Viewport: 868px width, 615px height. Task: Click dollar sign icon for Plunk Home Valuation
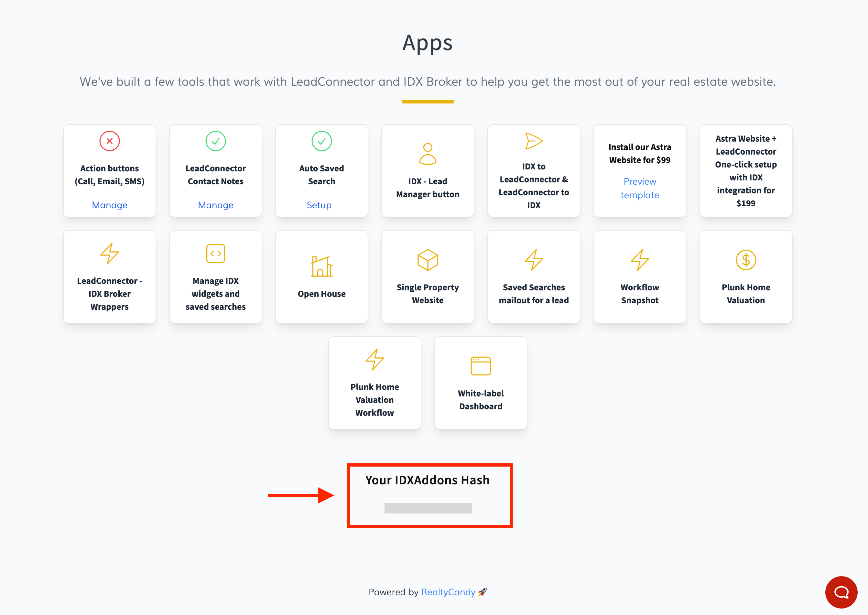point(746,260)
